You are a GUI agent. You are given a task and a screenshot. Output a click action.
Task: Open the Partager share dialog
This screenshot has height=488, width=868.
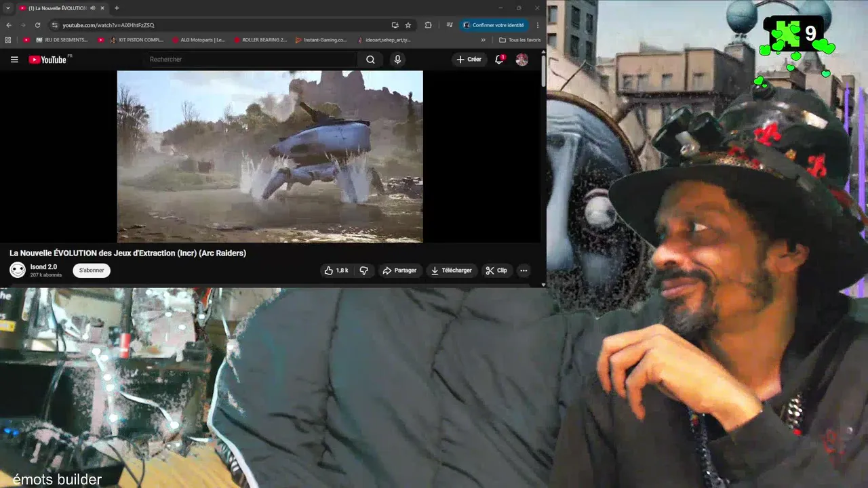point(399,270)
